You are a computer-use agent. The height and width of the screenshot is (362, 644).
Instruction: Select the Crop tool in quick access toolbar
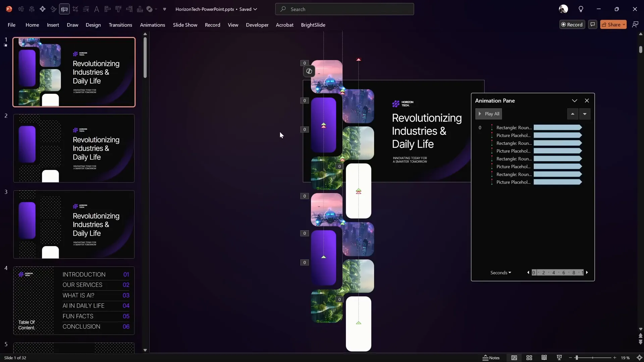click(x=75, y=9)
